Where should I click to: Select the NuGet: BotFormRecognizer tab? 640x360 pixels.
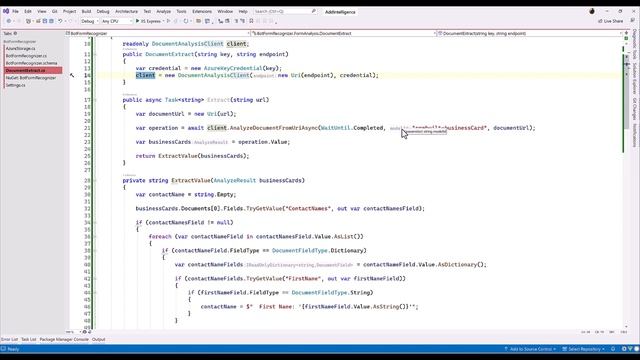(31, 78)
